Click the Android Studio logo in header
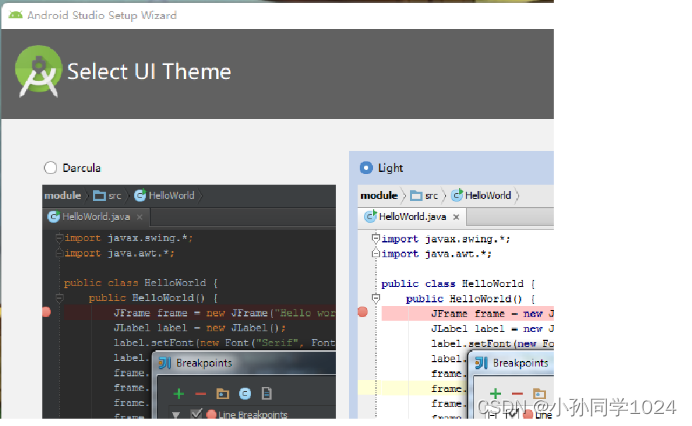Viewport: 692px width, 426px height. [38, 71]
